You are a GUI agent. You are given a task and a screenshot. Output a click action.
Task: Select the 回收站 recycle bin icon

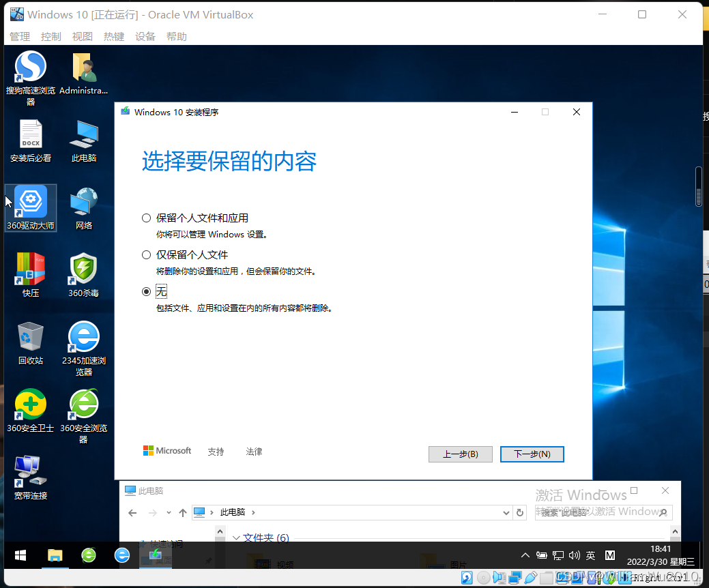(x=30, y=342)
